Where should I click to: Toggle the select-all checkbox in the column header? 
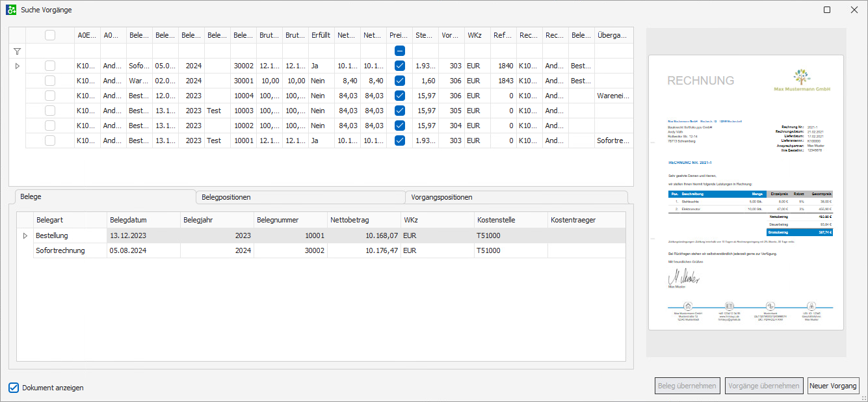pos(49,35)
